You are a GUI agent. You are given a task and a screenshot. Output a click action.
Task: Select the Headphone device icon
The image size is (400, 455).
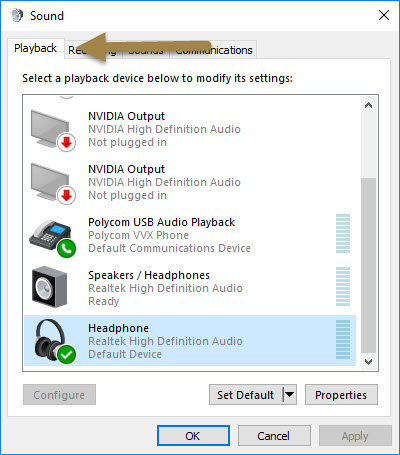click(53, 341)
